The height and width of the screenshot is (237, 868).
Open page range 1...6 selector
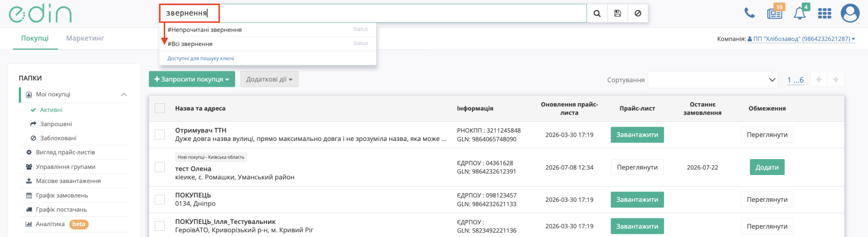[795, 80]
